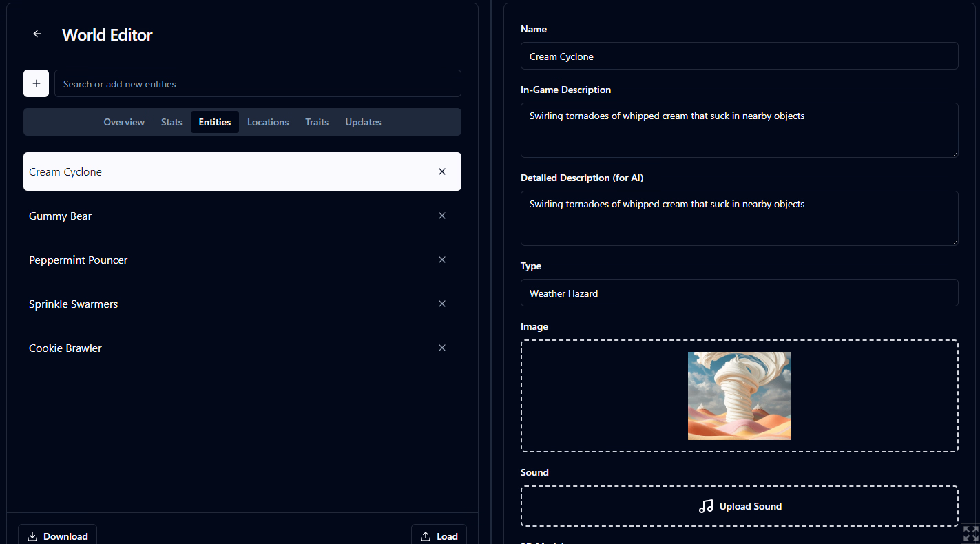Image resolution: width=980 pixels, height=544 pixels.
Task: Select the Traits tab
Action: click(x=317, y=122)
